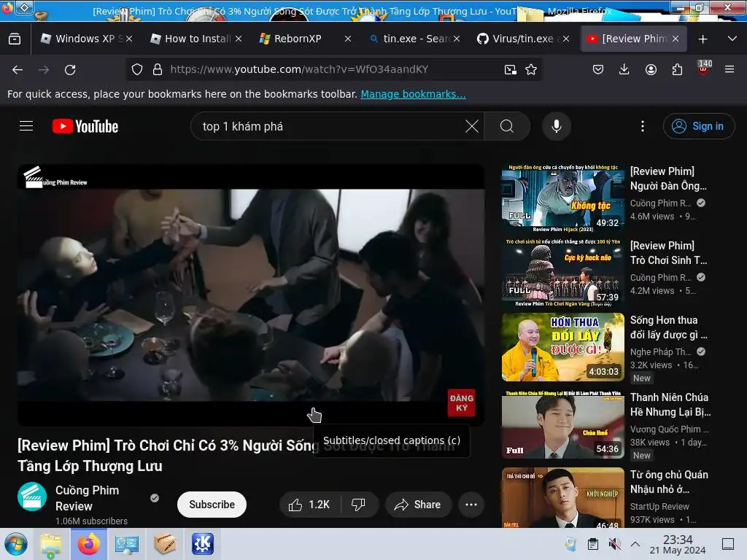Open Từ ông chủ Quán Nhậu video title
The image size is (747, 560).
(x=669, y=482)
